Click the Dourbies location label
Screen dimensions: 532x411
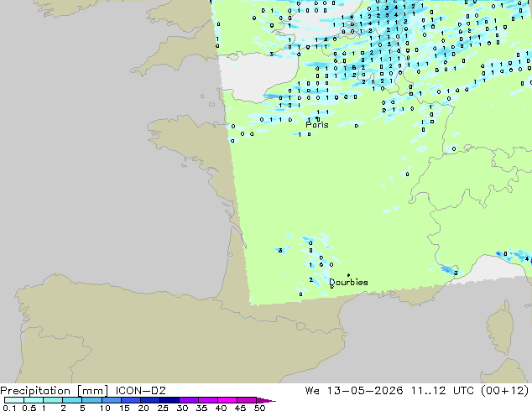click(348, 282)
